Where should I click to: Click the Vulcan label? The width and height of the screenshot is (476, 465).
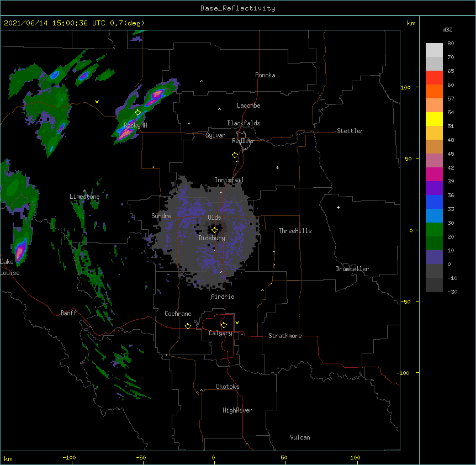pos(300,437)
